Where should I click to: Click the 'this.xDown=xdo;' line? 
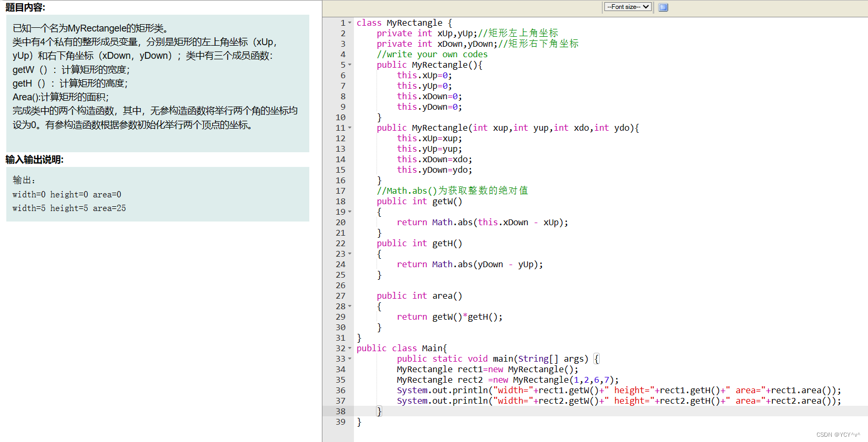tap(435, 159)
